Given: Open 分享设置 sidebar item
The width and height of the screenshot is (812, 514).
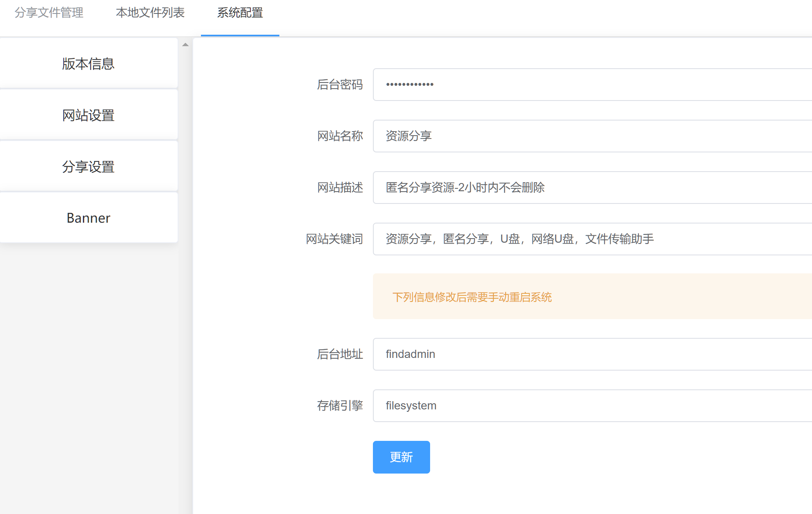Looking at the screenshot, I should 88,167.
